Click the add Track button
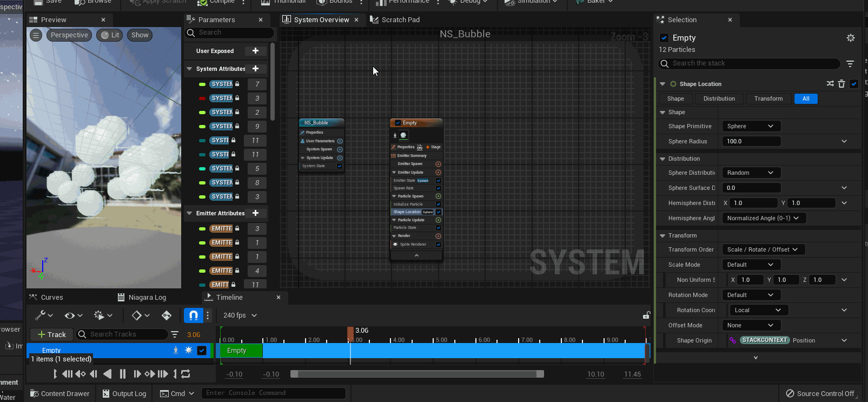 52,334
